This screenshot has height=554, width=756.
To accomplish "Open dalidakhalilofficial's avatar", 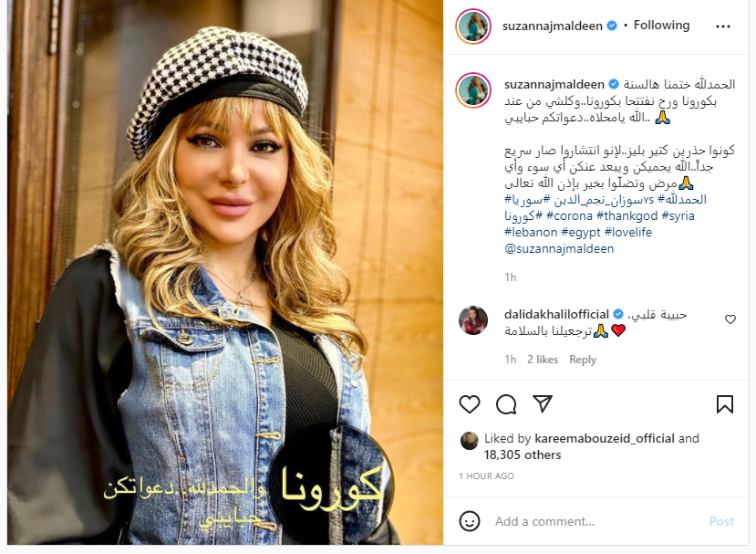I will pos(473,320).
